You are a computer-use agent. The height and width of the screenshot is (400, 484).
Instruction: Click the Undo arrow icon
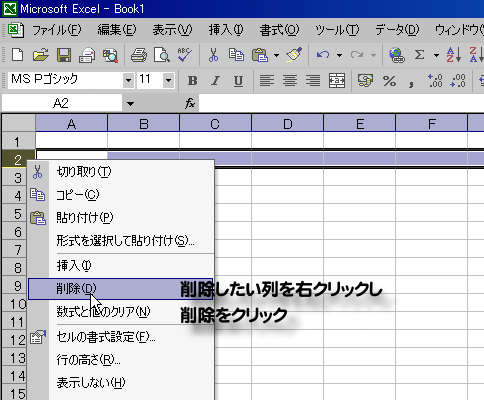click(323, 55)
